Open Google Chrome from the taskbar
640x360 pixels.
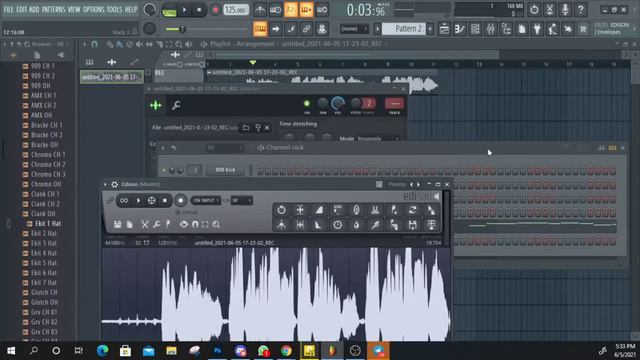click(286, 351)
